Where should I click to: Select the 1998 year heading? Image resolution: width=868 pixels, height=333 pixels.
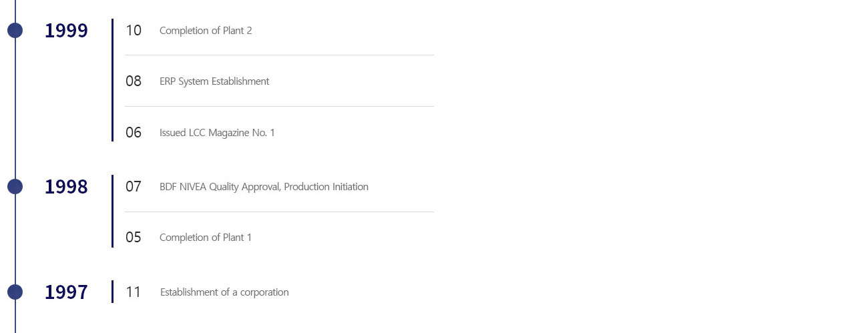point(66,187)
